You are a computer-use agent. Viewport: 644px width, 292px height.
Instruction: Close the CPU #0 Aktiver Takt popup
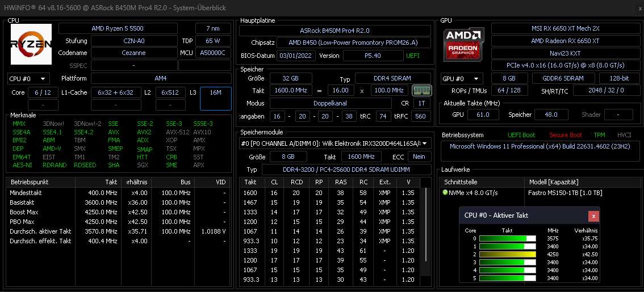click(593, 215)
